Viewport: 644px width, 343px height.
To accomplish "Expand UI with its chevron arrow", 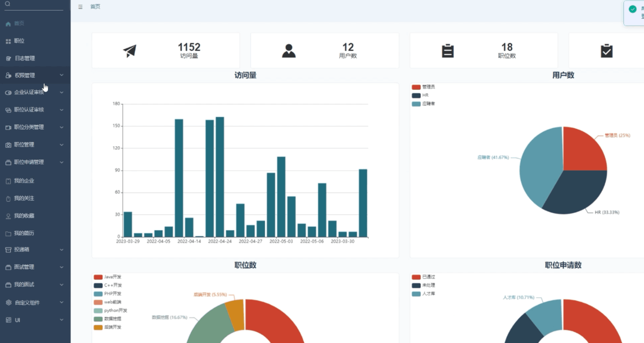I will pos(62,320).
